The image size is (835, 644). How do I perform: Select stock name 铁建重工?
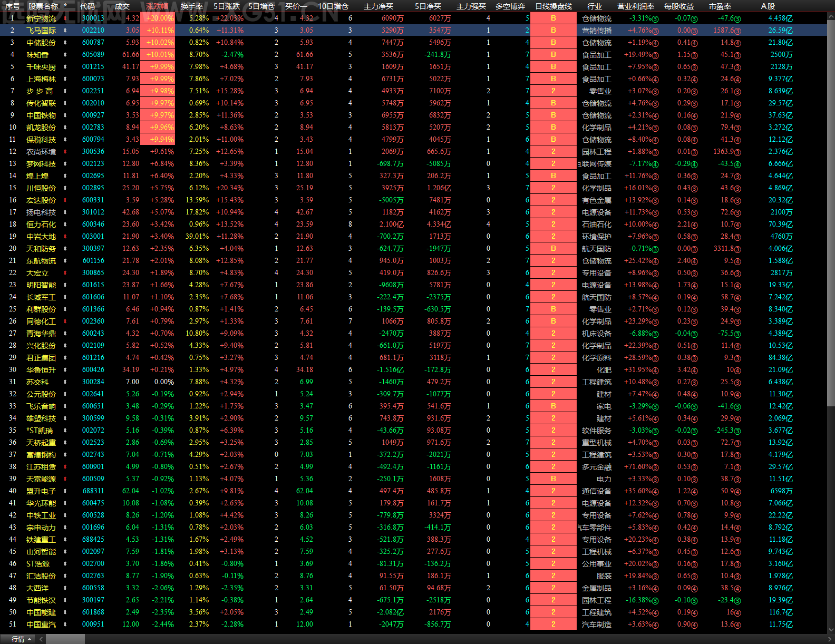click(41, 540)
